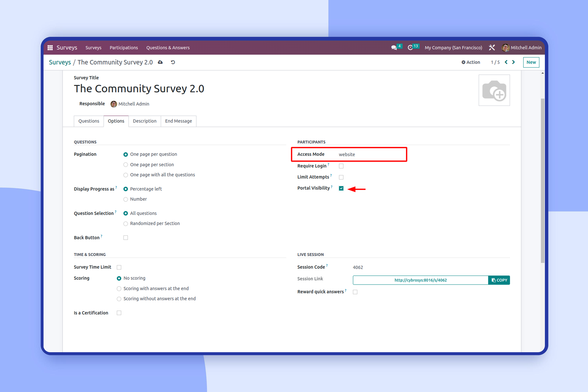This screenshot has width=588, height=392.
Task: Uncheck the Portal Visibility checkbox
Action: pos(341,188)
